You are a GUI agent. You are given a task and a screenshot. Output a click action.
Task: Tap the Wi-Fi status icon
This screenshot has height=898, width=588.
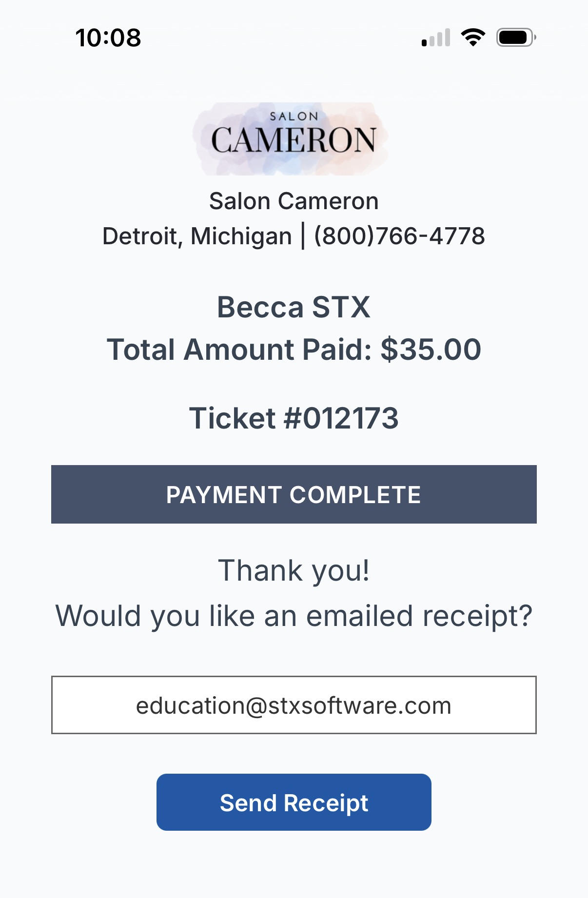pos(473,38)
